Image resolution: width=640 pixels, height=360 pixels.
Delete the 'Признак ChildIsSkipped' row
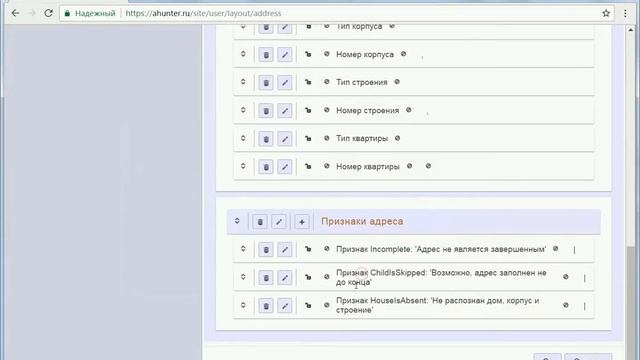coord(266,278)
